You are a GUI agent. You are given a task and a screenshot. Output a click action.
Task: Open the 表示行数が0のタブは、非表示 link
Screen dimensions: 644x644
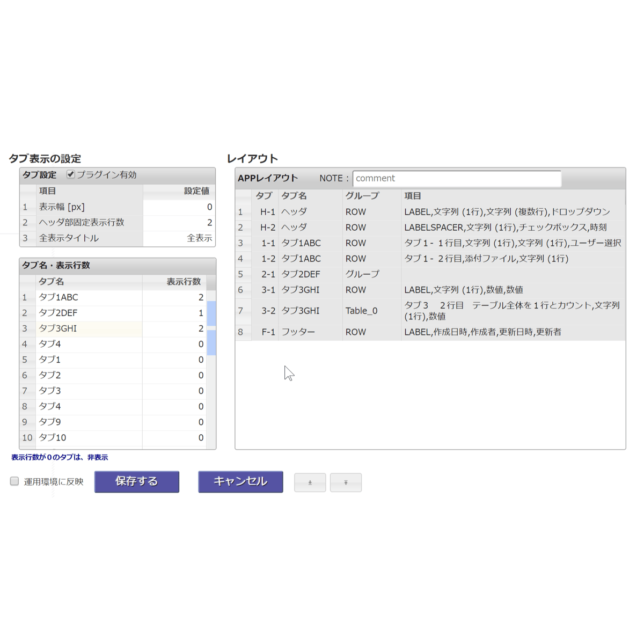click(x=58, y=457)
